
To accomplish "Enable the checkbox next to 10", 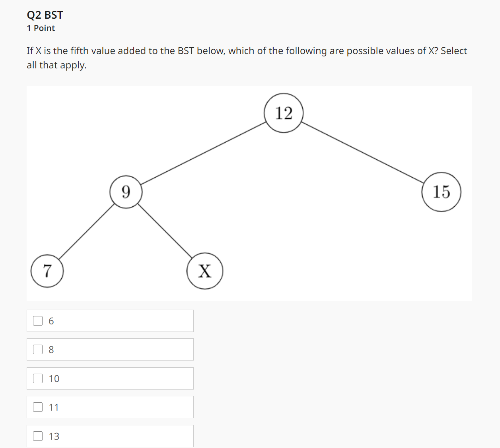I will (38, 378).
